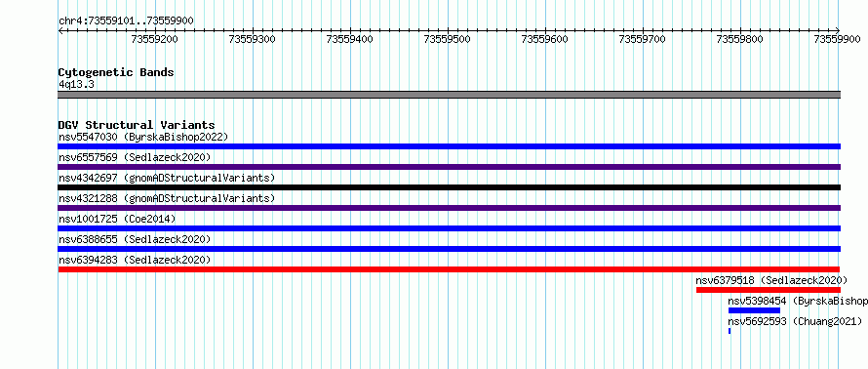868x369 pixels.
Task: Click the chr4:73559101..73559900 region label
Action: (x=126, y=21)
